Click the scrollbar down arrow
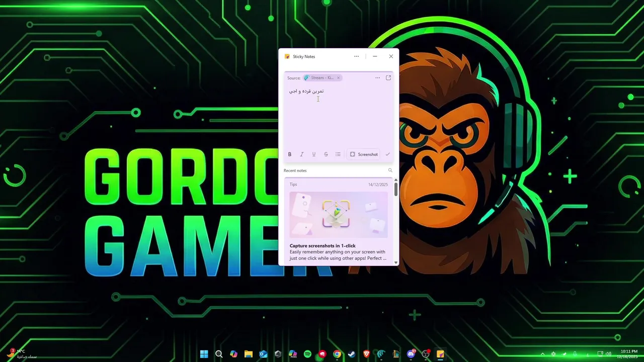Viewport: 644px width, 362px height. tap(396, 262)
